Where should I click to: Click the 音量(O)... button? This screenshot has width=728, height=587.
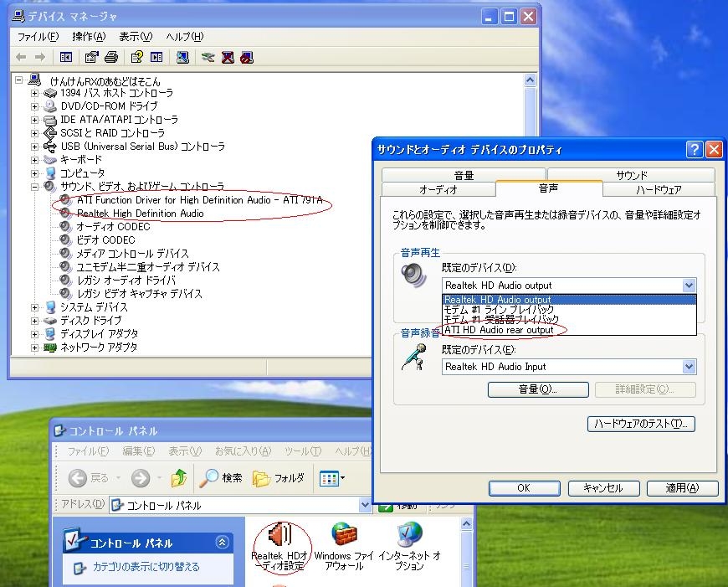pos(538,389)
